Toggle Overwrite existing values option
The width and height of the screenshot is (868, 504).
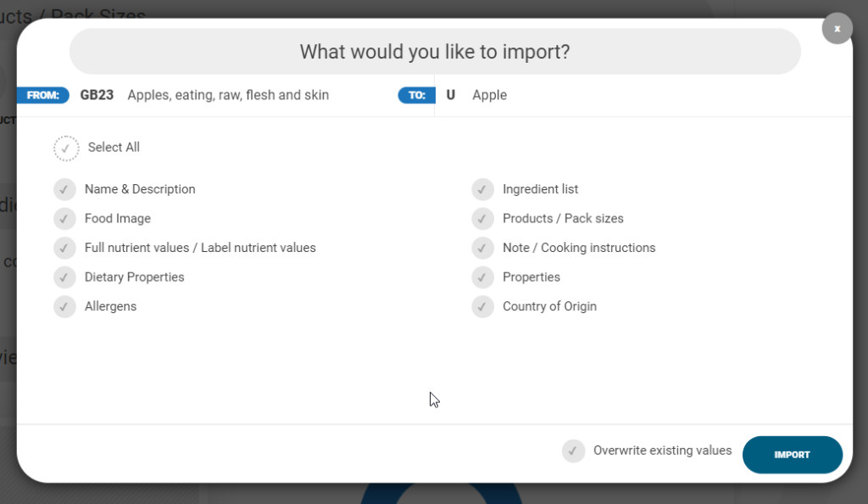[x=574, y=451]
